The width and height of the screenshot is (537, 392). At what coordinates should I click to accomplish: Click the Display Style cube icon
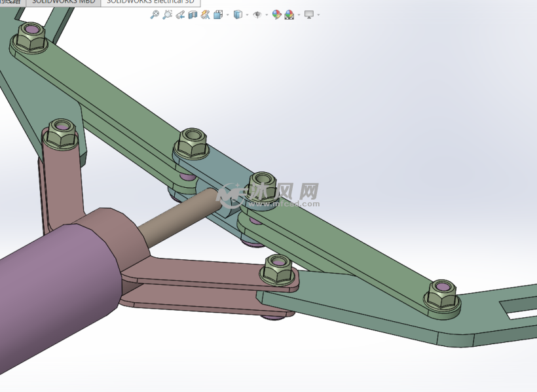[x=238, y=14]
